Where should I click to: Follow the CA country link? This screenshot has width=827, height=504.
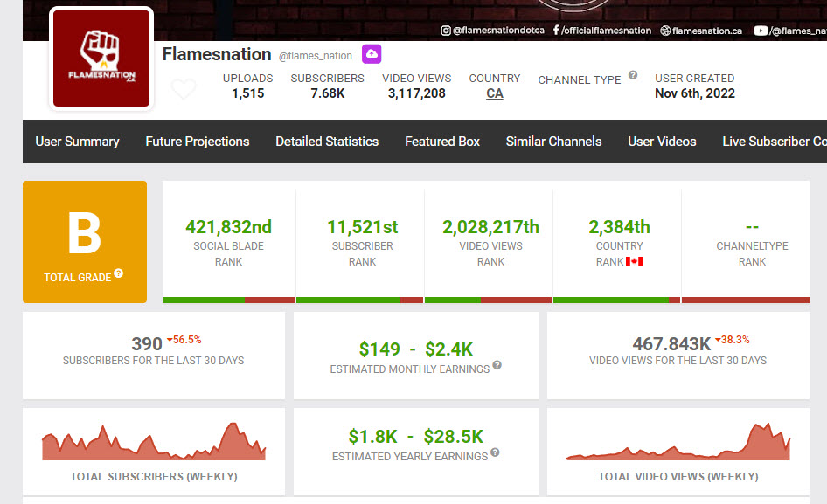(495, 93)
